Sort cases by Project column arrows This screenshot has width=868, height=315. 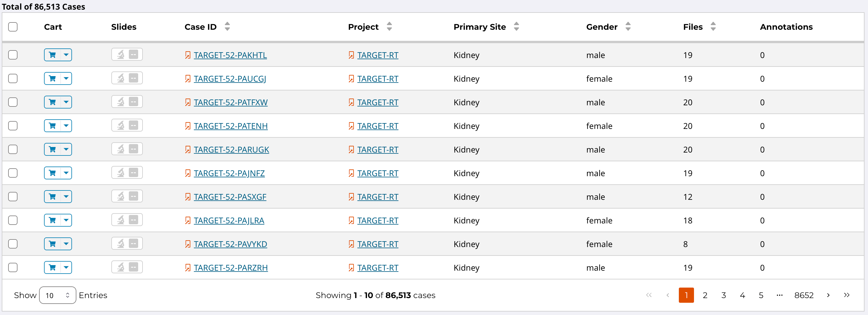[x=389, y=27]
